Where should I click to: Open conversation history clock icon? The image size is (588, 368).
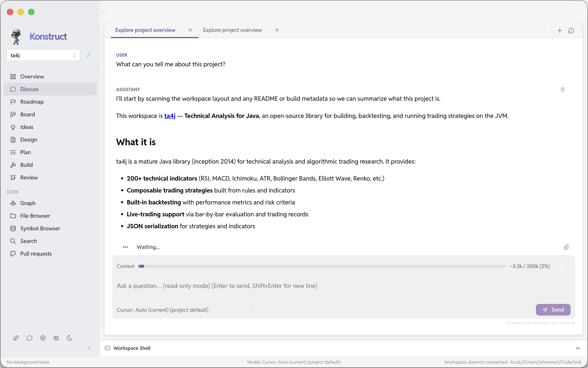(571, 31)
